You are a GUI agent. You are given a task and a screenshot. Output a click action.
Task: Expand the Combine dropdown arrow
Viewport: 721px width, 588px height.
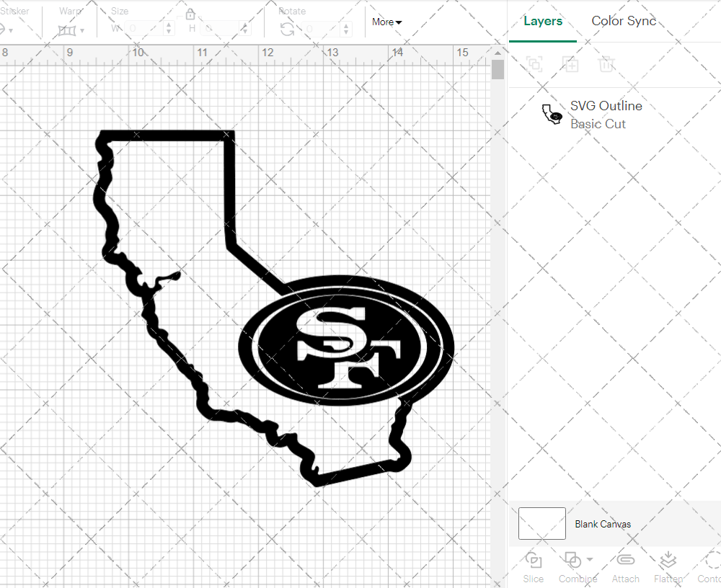(590, 559)
